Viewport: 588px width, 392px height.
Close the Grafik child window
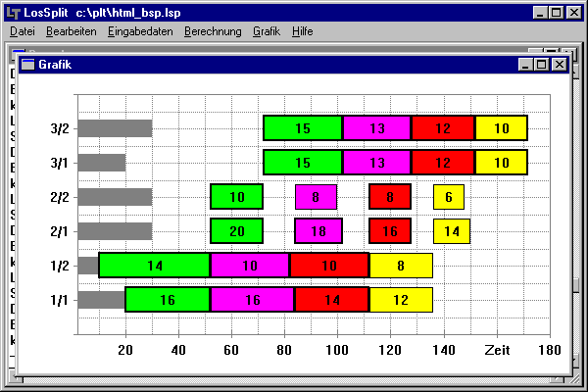(x=559, y=65)
